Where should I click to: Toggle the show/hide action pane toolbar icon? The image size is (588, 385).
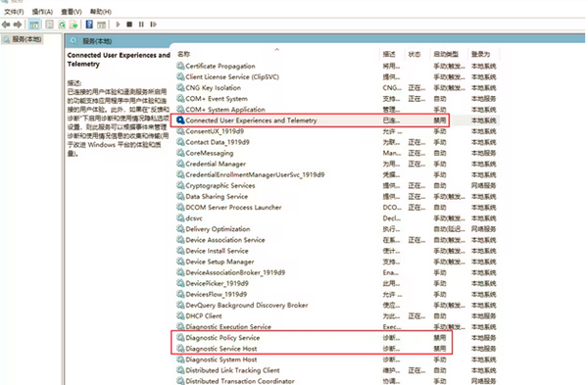click(101, 24)
